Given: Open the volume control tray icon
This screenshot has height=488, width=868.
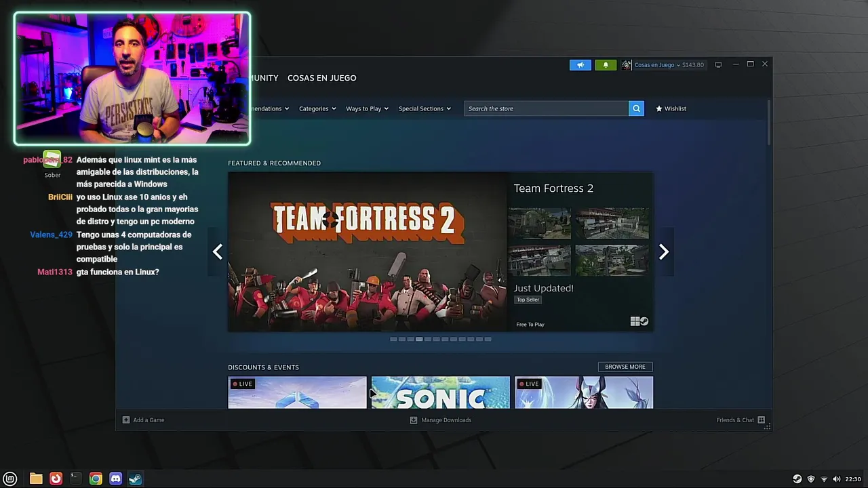Looking at the screenshot, I should pyautogui.click(x=837, y=479).
